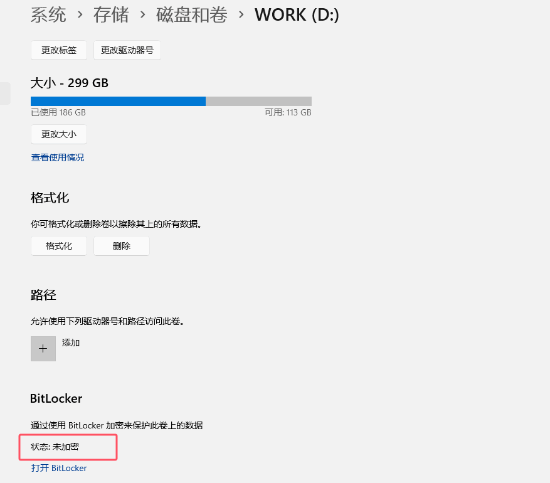Click the highlighted 状态: 未加密 status text

[55, 447]
